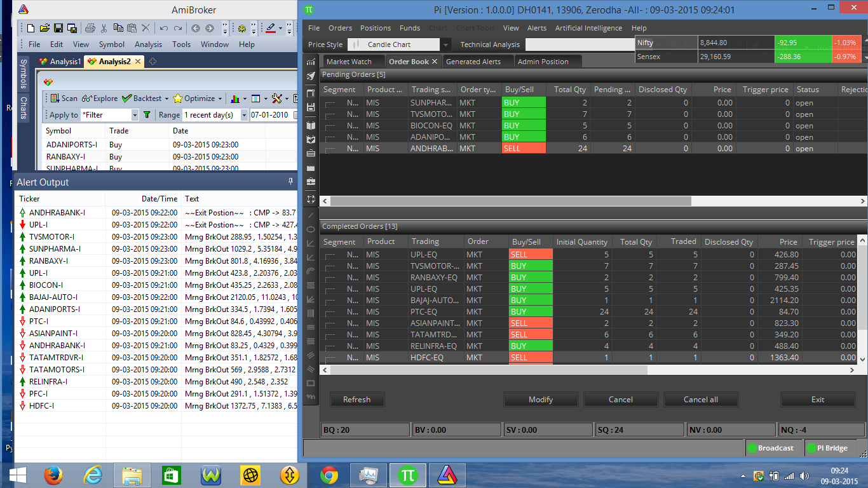Click the Undo arrow in AmiBroker toolbar
The image size is (868, 488).
164,28
